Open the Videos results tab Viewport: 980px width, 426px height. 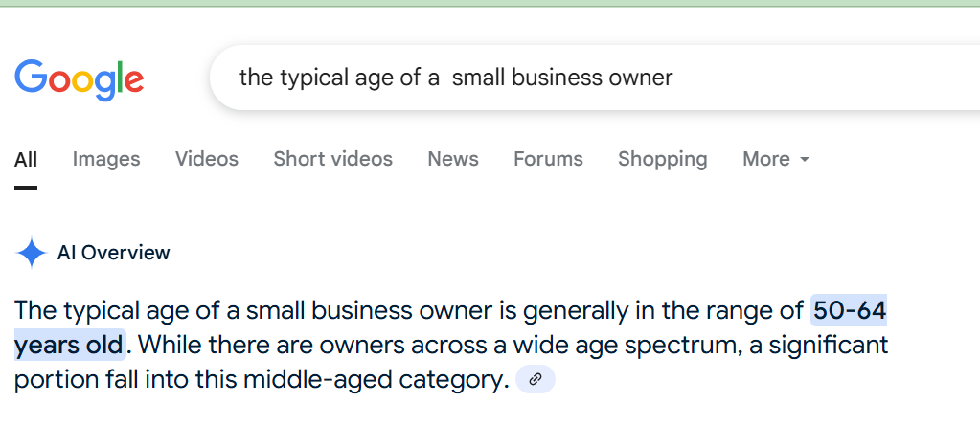(x=207, y=159)
